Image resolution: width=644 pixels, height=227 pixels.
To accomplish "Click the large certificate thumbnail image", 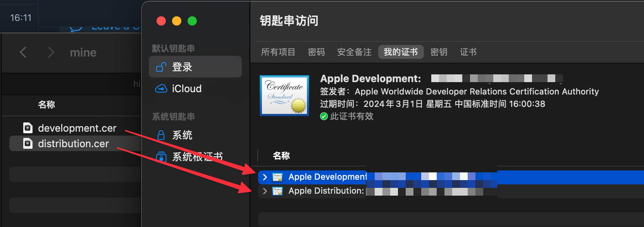I will [284, 95].
